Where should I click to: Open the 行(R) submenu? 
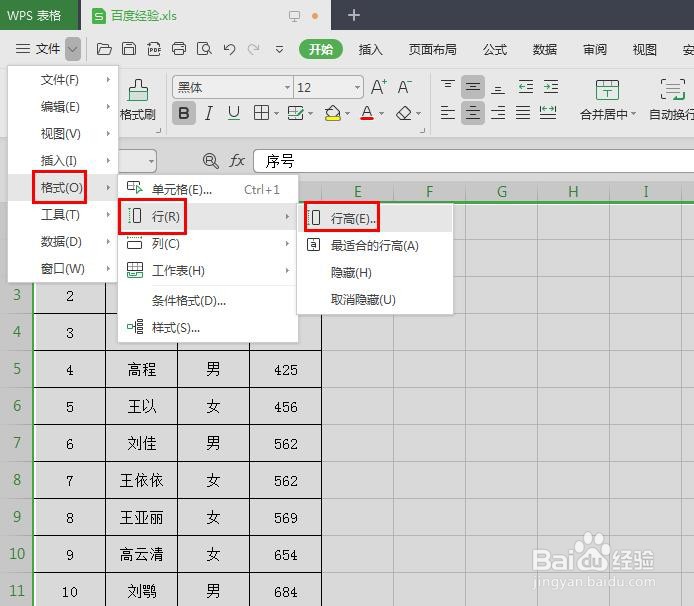click(208, 216)
